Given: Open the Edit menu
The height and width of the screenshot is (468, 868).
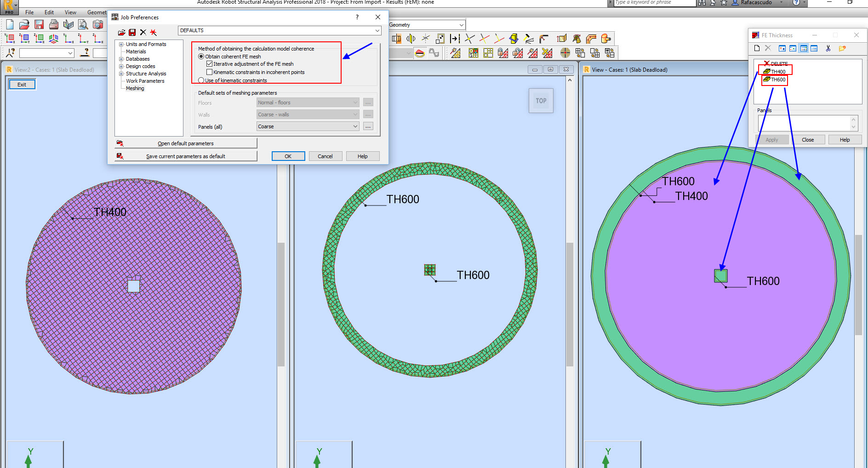Looking at the screenshot, I should click(49, 12).
